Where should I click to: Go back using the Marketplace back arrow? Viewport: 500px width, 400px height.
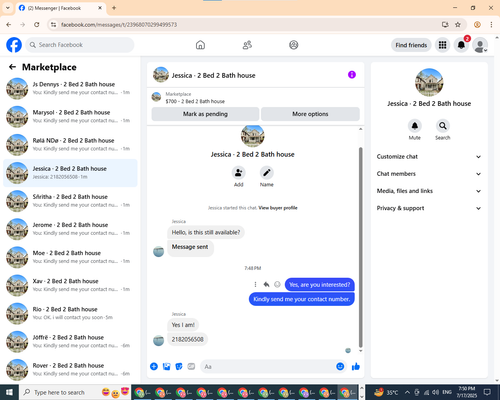(x=12, y=67)
